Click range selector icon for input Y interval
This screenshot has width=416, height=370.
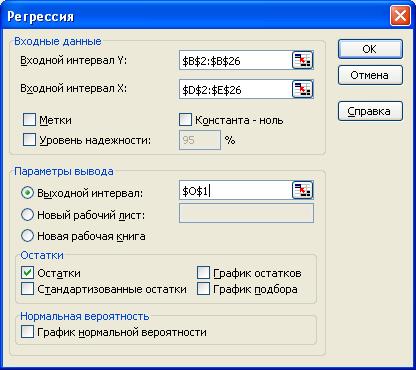[302, 61]
